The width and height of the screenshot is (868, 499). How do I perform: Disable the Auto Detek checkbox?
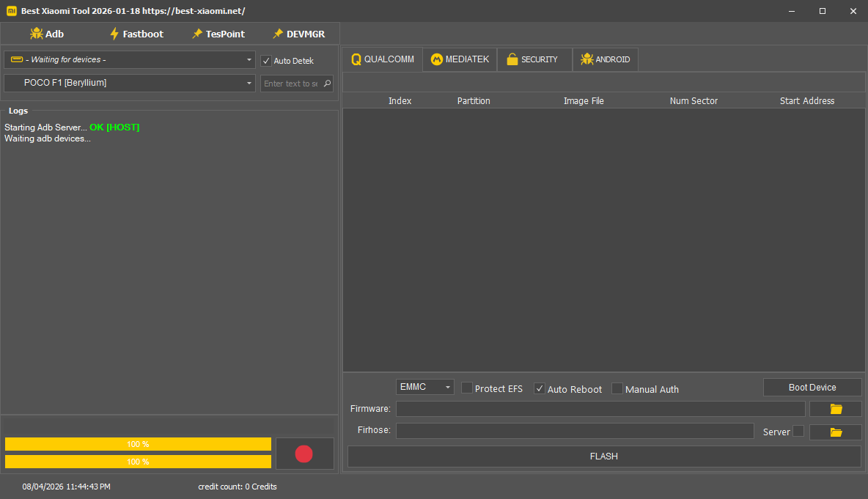tap(266, 61)
